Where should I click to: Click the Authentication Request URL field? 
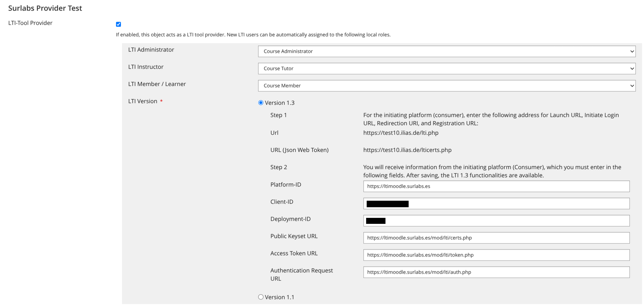pyautogui.click(x=496, y=272)
